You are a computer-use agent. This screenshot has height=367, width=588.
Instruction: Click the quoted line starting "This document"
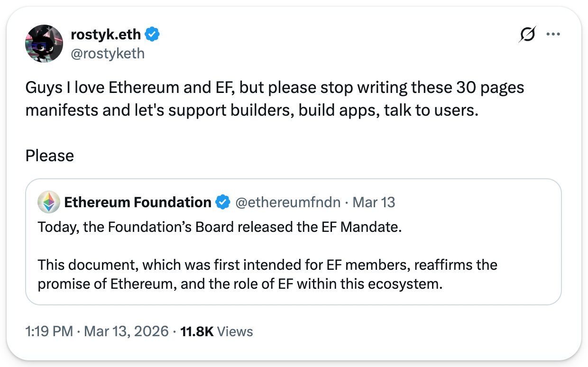[x=267, y=265]
